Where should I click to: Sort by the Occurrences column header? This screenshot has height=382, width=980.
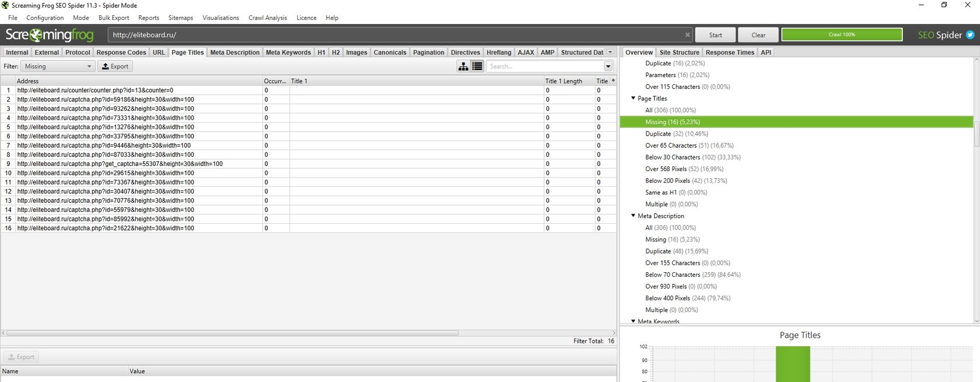(276, 81)
